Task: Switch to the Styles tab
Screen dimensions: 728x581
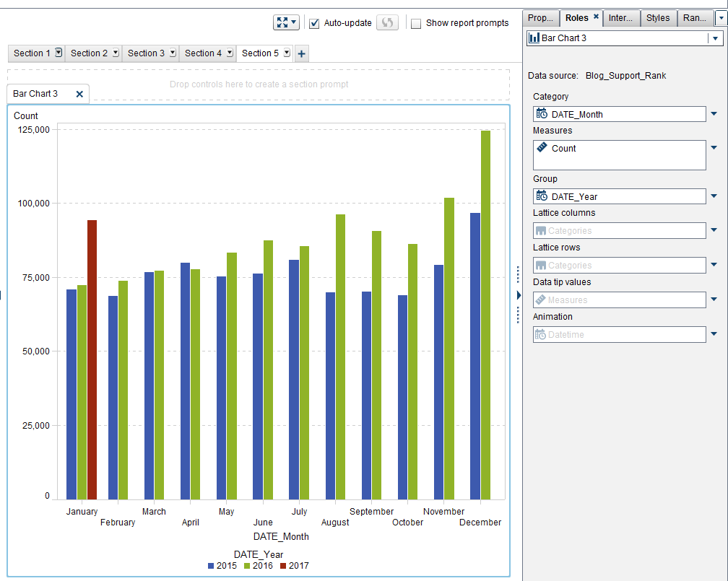Action: click(658, 18)
